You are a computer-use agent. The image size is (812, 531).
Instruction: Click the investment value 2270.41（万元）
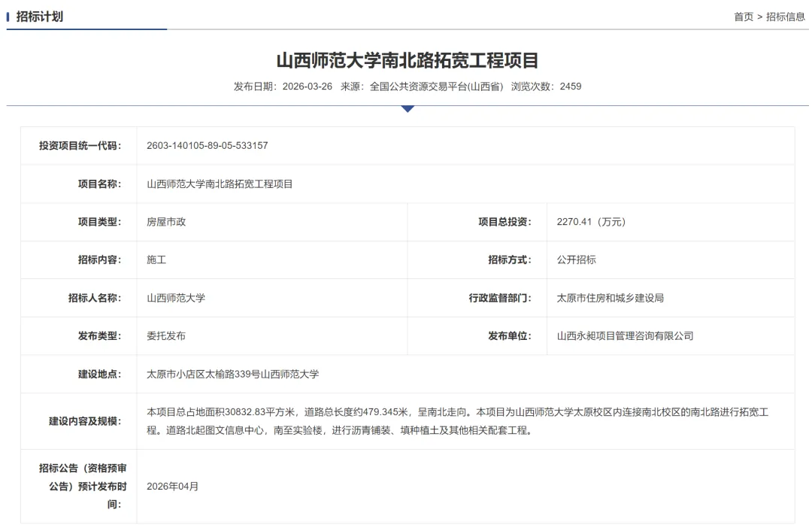(x=592, y=222)
